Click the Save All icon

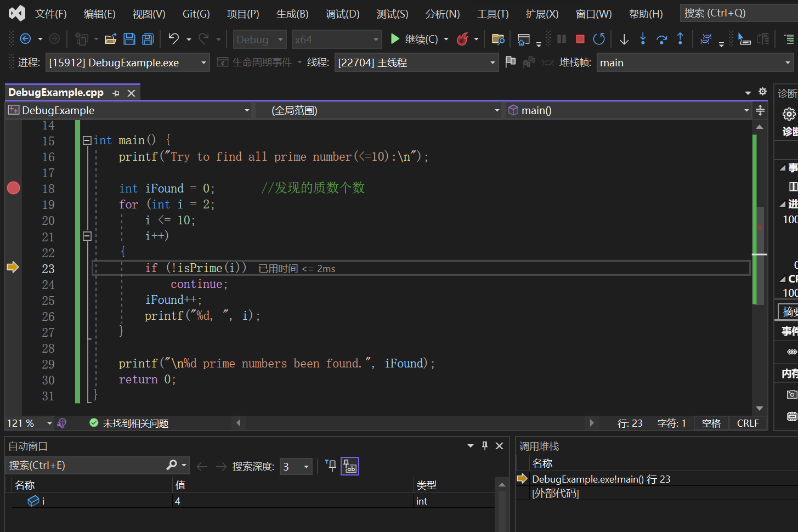click(148, 39)
